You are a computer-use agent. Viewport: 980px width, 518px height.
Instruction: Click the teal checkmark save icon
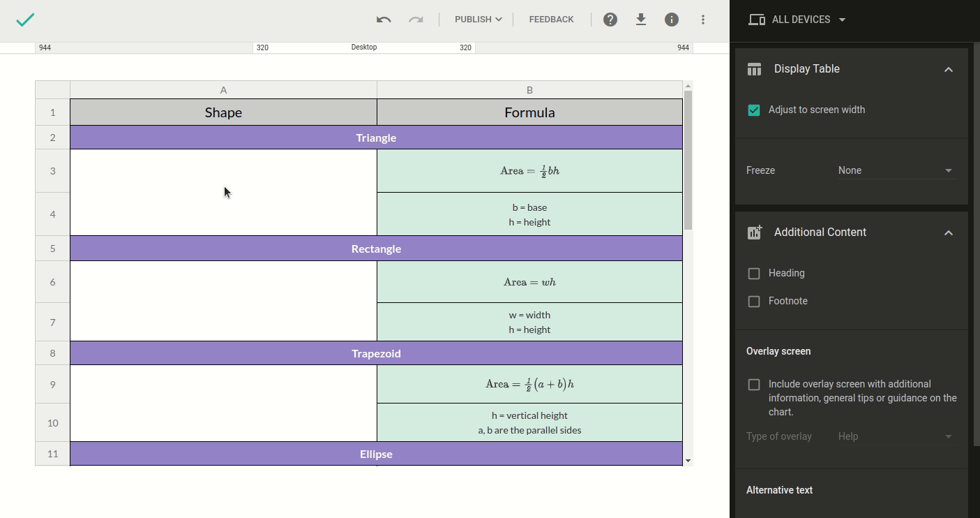[x=25, y=20]
